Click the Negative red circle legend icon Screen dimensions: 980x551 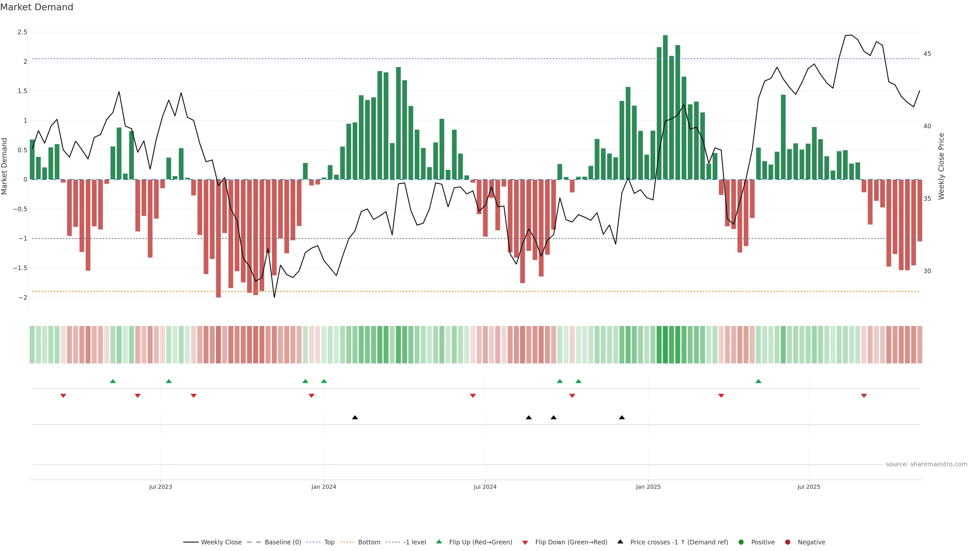[x=788, y=542]
